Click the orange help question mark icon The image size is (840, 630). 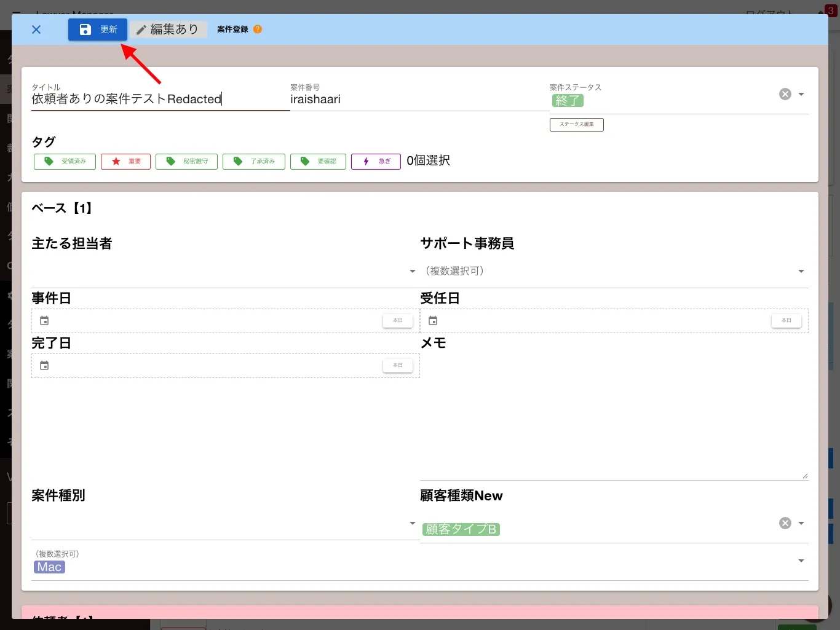coord(258,29)
